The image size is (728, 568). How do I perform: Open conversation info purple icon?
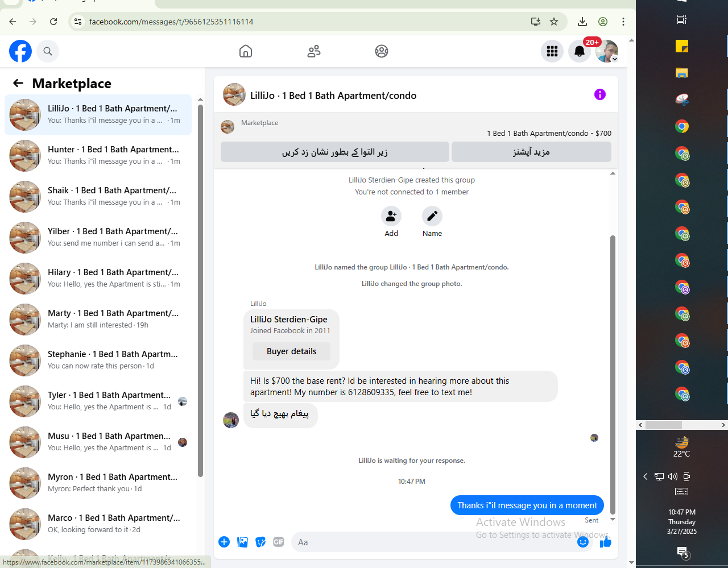[600, 94]
